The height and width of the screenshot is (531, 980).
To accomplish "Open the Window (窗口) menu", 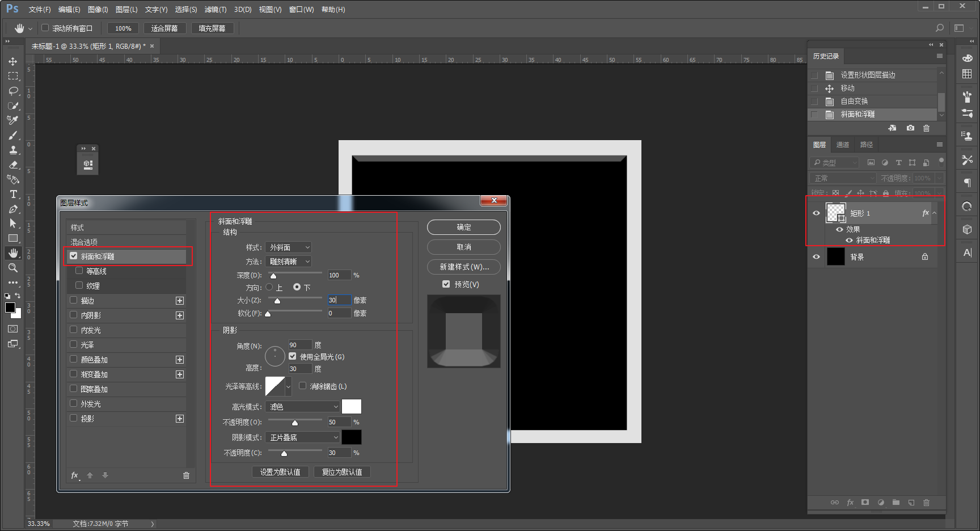I will click(301, 10).
